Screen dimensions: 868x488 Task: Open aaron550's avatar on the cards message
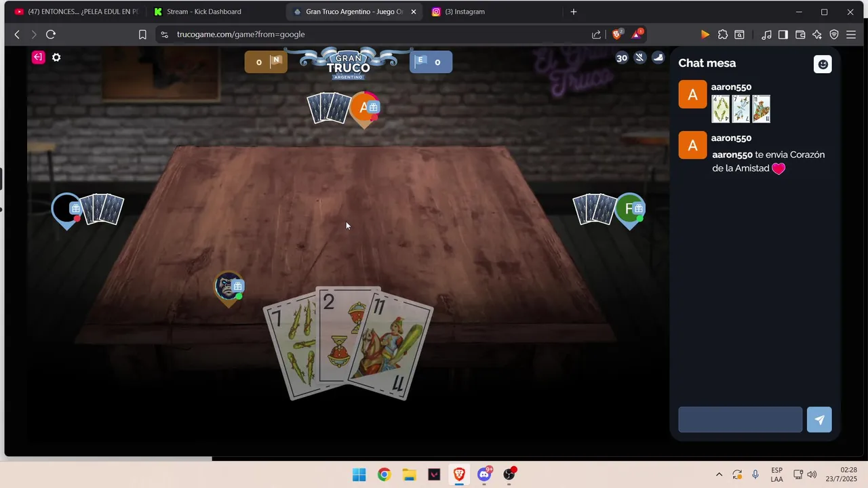(692, 94)
